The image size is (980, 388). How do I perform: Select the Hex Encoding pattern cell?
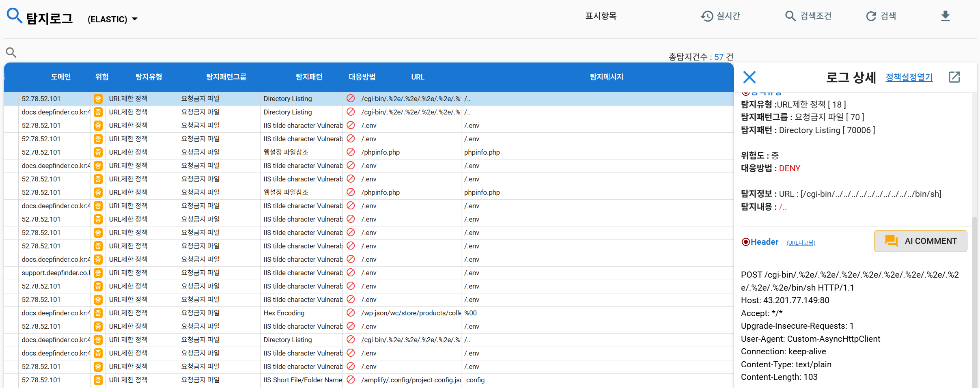(x=302, y=313)
